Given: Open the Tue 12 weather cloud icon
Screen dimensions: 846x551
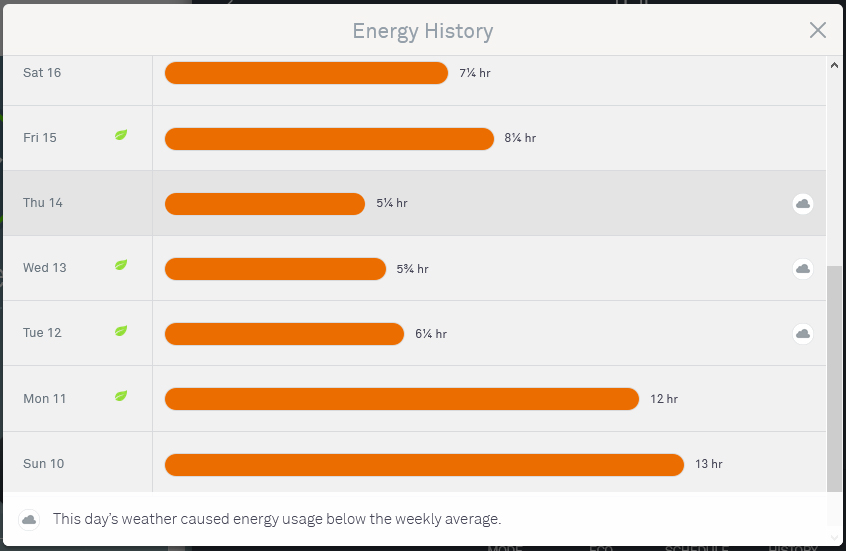Looking at the screenshot, I should pos(802,334).
